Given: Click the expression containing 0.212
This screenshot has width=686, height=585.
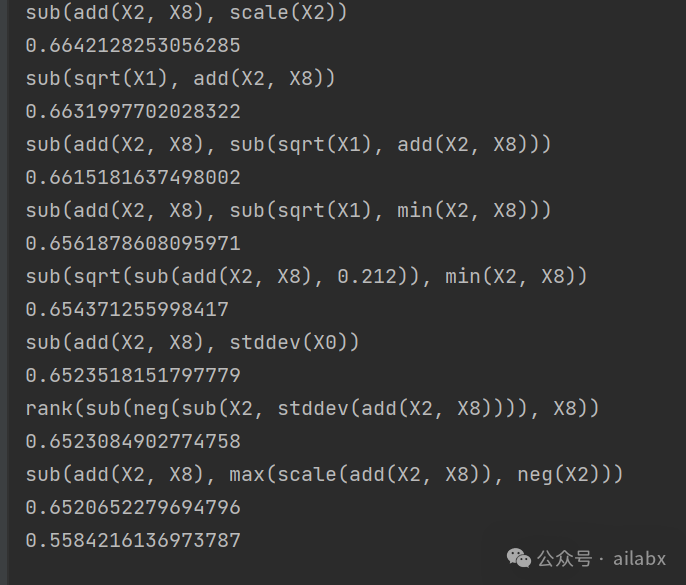Looking at the screenshot, I should point(306,277).
